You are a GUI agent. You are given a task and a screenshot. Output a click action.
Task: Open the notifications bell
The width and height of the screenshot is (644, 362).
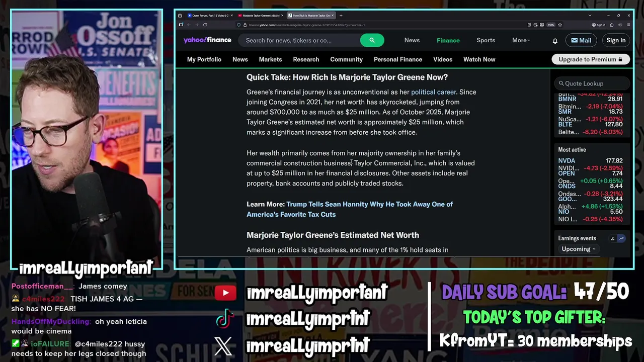point(555,41)
